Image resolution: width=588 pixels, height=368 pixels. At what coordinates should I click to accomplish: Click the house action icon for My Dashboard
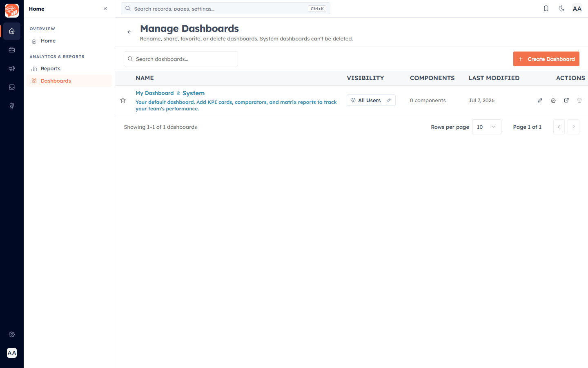(x=553, y=100)
